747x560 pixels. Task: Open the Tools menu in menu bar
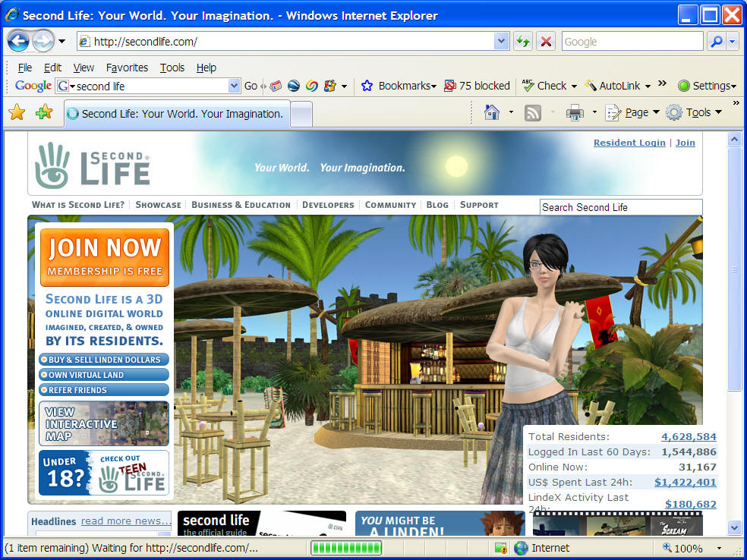(x=172, y=68)
